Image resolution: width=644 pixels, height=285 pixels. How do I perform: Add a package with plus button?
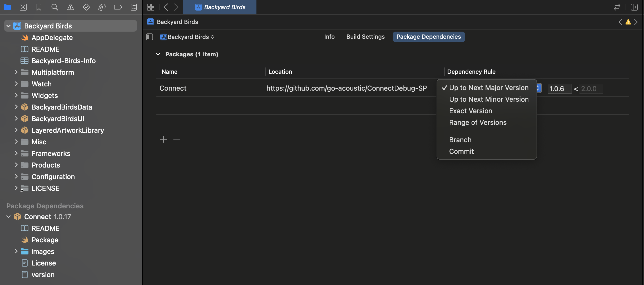tap(164, 139)
